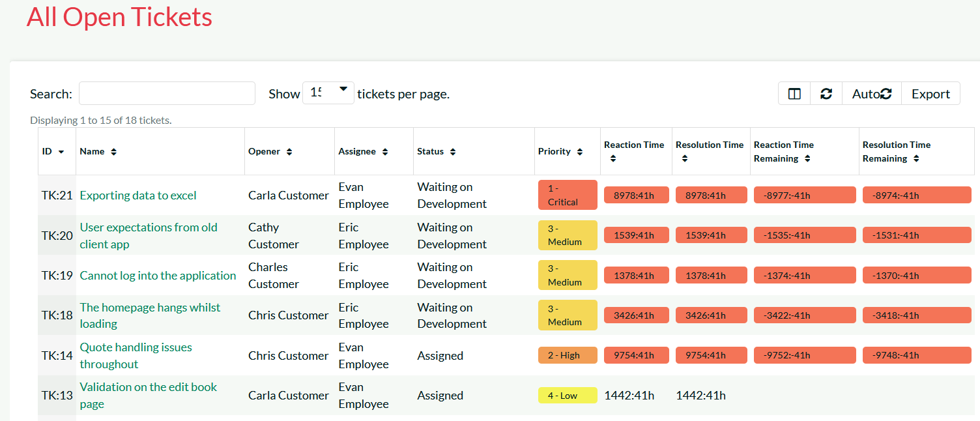Open 'Cannot log into the application' ticket
The width and height of the screenshot is (980, 421).
[158, 276]
